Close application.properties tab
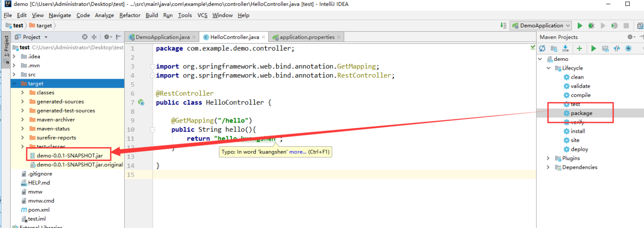644x228 pixels. click(339, 37)
